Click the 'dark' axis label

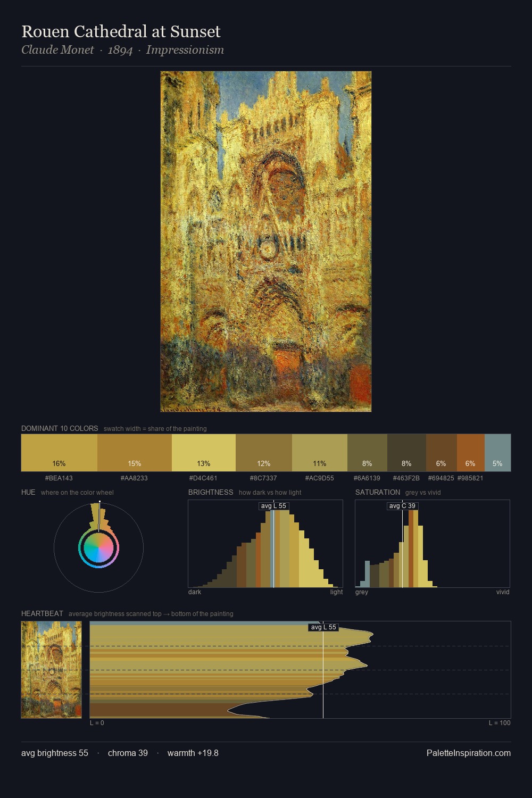click(x=195, y=592)
